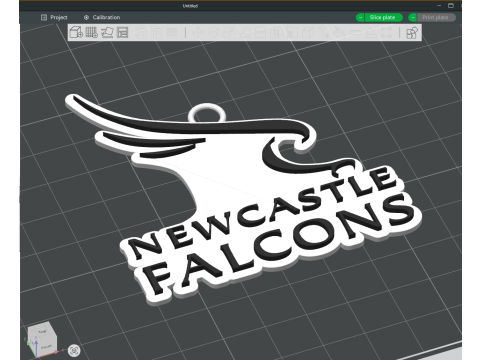Viewport: 480px width, 360px height.
Task: Click the Split to objects icon
Action: (141, 32)
